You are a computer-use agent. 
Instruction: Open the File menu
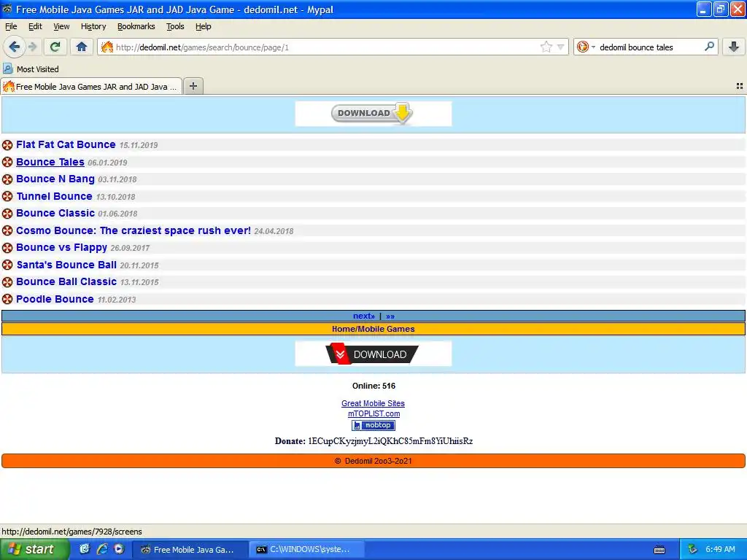(11, 26)
